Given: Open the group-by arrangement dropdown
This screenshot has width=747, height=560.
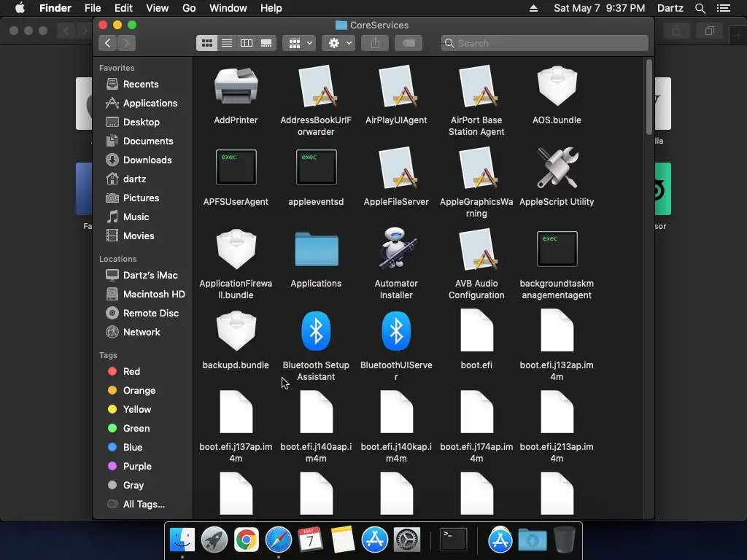Looking at the screenshot, I should pyautogui.click(x=299, y=43).
